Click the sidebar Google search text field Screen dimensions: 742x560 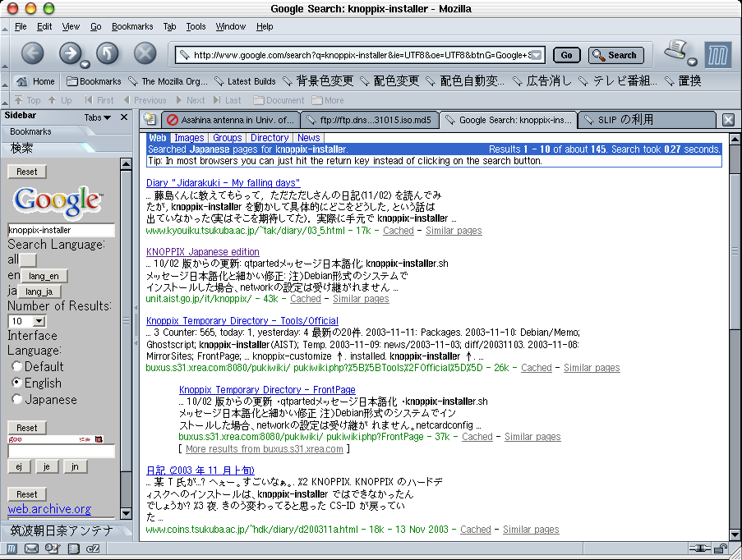61,230
